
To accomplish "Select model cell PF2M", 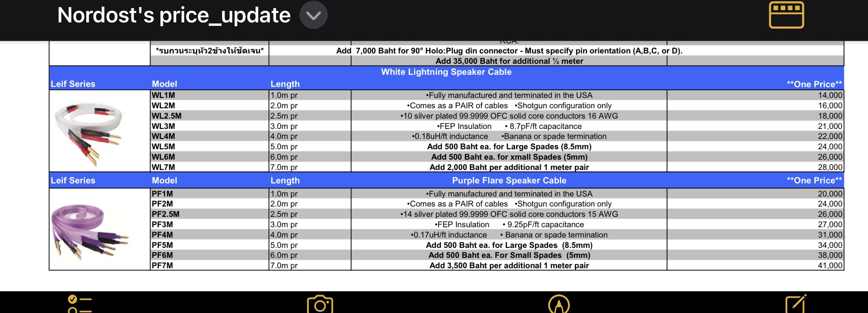I will click(209, 204).
